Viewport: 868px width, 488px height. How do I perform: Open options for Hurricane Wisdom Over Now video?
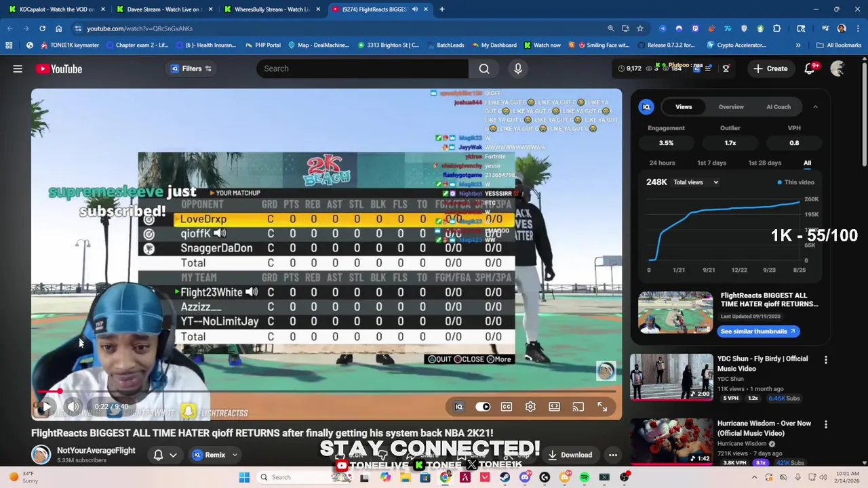pos(826,424)
